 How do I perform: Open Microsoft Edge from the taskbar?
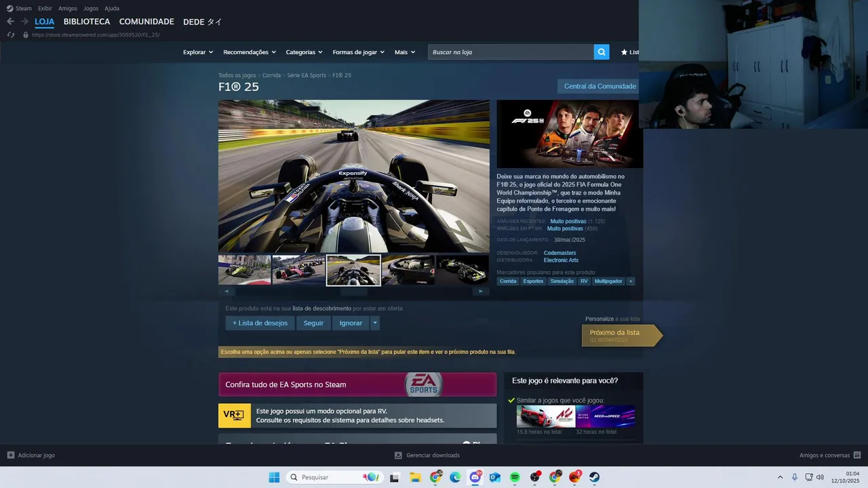[x=455, y=477]
